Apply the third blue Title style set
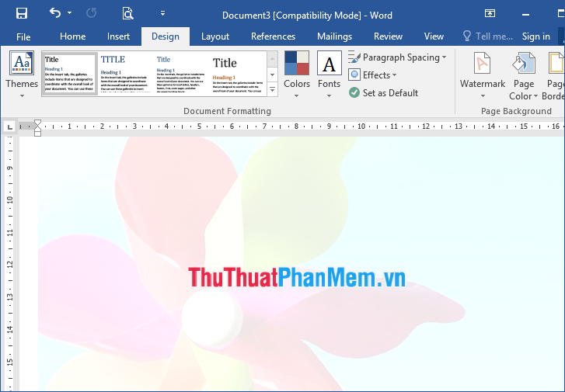The width and height of the screenshot is (565, 392). pos(180,74)
